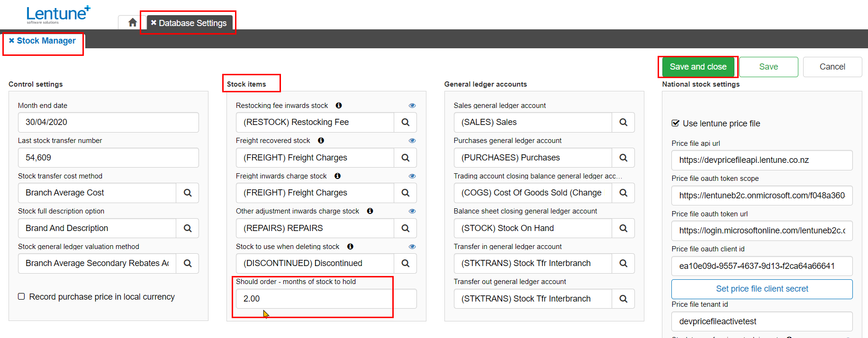This screenshot has height=338, width=868.
Task: Click search icon beside Restocking Fee field
Action: tap(405, 123)
